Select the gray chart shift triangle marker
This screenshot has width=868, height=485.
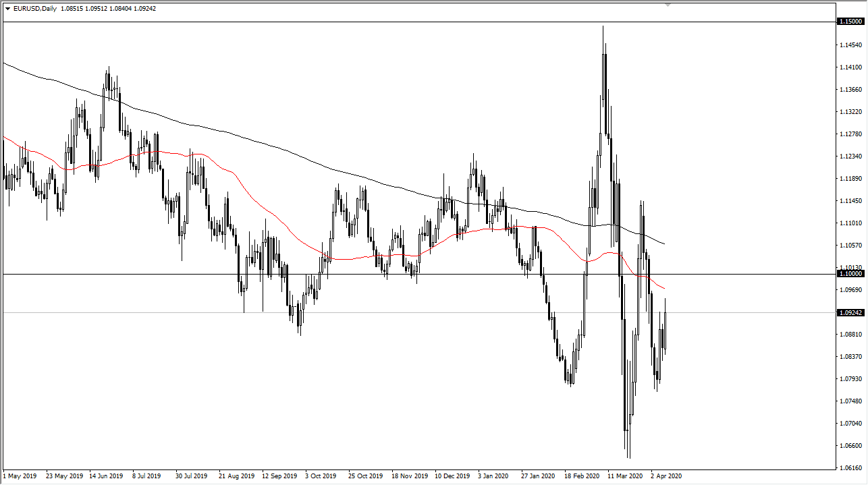point(668,5)
